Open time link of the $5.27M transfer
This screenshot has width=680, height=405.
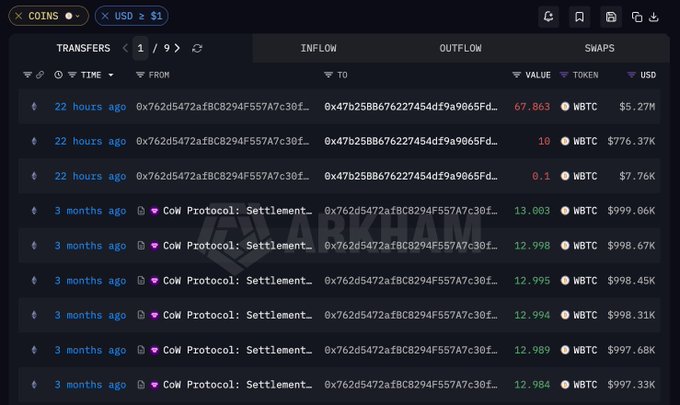pos(90,107)
